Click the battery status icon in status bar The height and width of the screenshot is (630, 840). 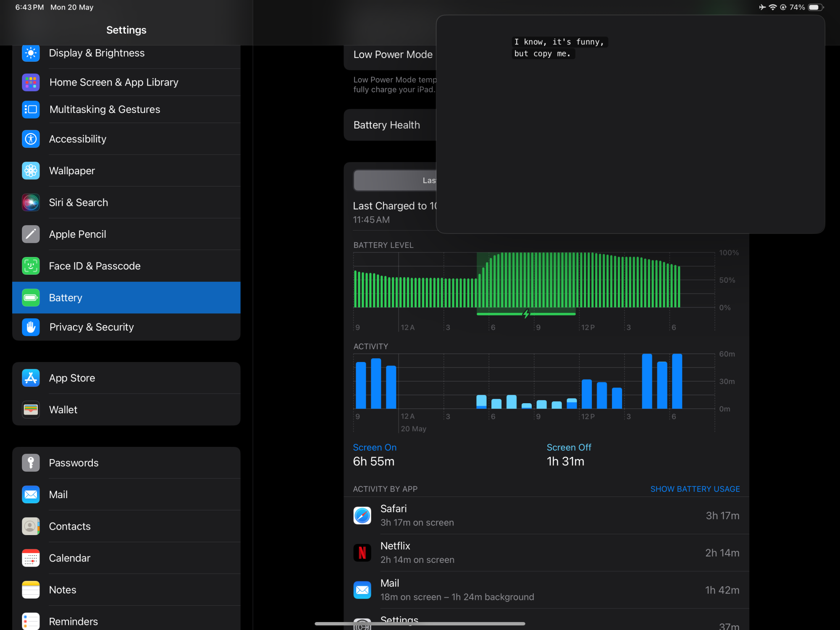tap(815, 7)
